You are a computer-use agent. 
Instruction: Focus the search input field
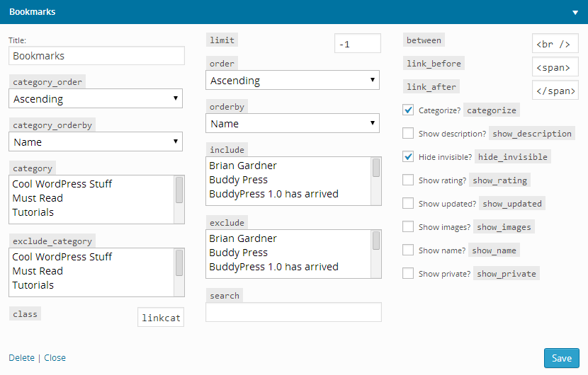coord(293,312)
